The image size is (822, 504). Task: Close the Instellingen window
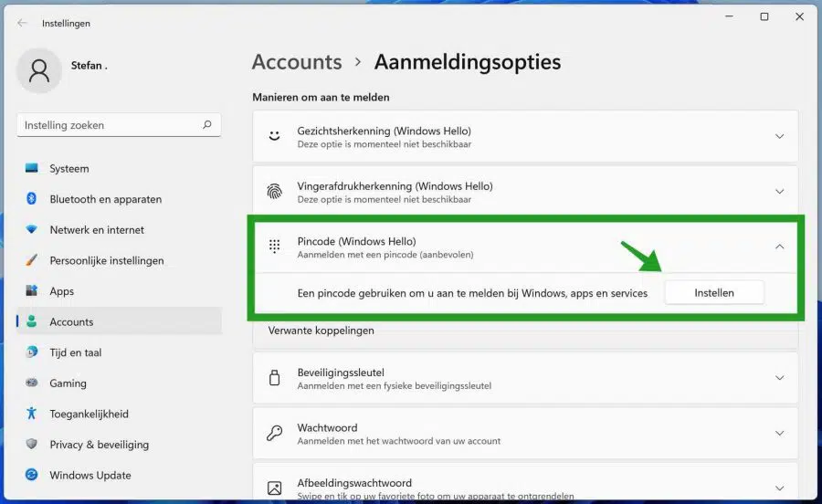click(799, 16)
